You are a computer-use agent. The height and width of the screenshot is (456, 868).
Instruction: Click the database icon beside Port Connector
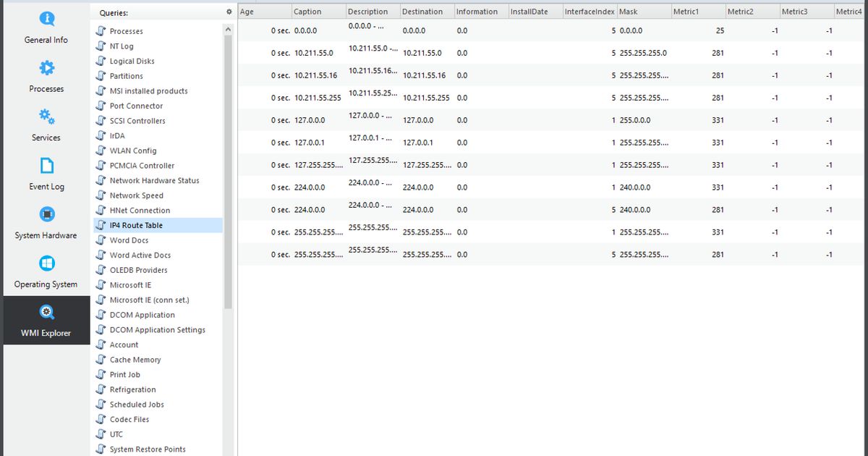pyautogui.click(x=100, y=106)
